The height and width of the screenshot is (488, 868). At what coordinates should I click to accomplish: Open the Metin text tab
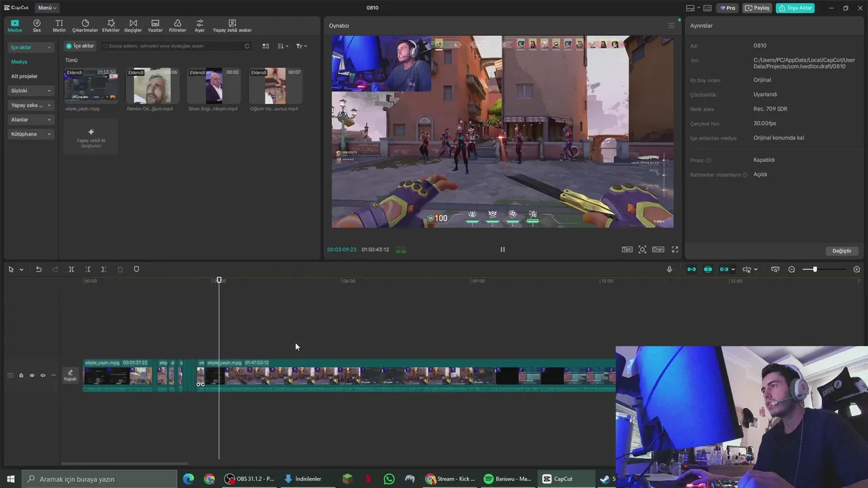pyautogui.click(x=59, y=26)
